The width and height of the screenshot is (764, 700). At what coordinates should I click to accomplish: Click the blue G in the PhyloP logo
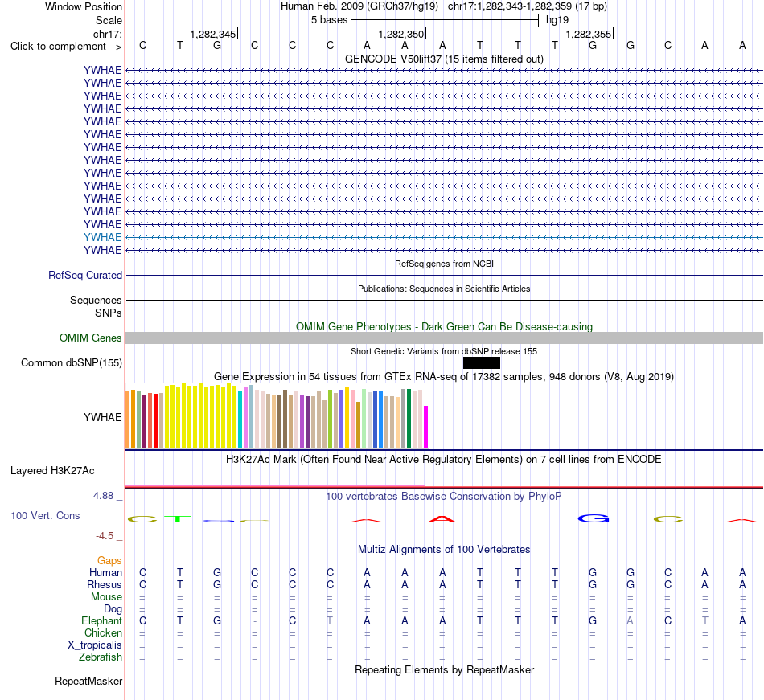594,519
